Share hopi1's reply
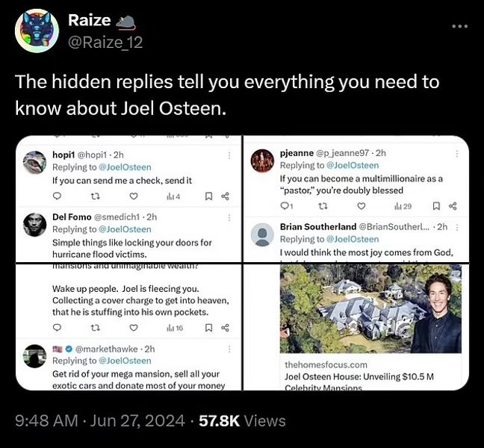This screenshot has height=448, width=484. point(227,196)
